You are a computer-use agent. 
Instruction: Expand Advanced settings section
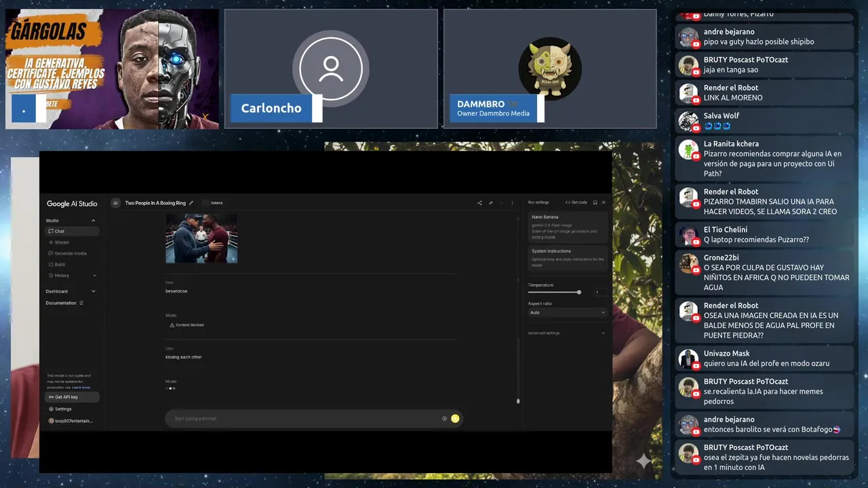(568, 333)
